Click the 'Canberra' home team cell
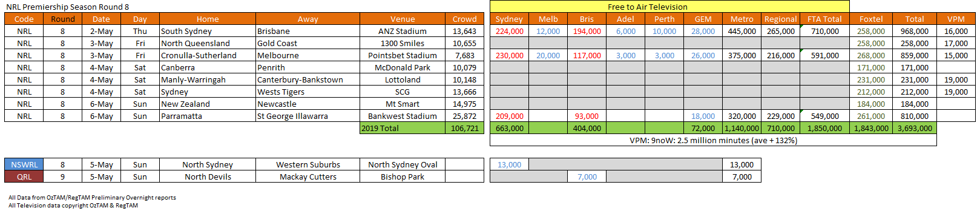Screen dimensions: 980x219 pos(208,67)
